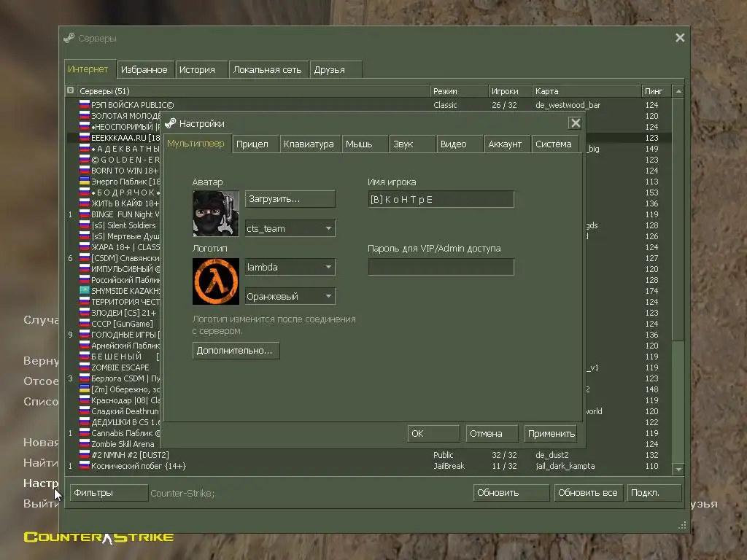Switch to the Прицел settings tab

pyautogui.click(x=255, y=144)
